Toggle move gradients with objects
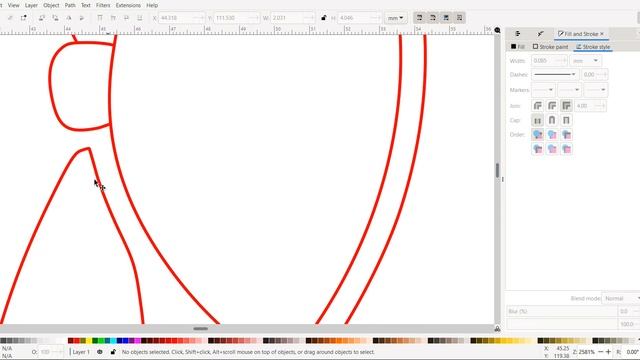Image resolution: width=640 pixels, height=360 pixels. (446, 18)
